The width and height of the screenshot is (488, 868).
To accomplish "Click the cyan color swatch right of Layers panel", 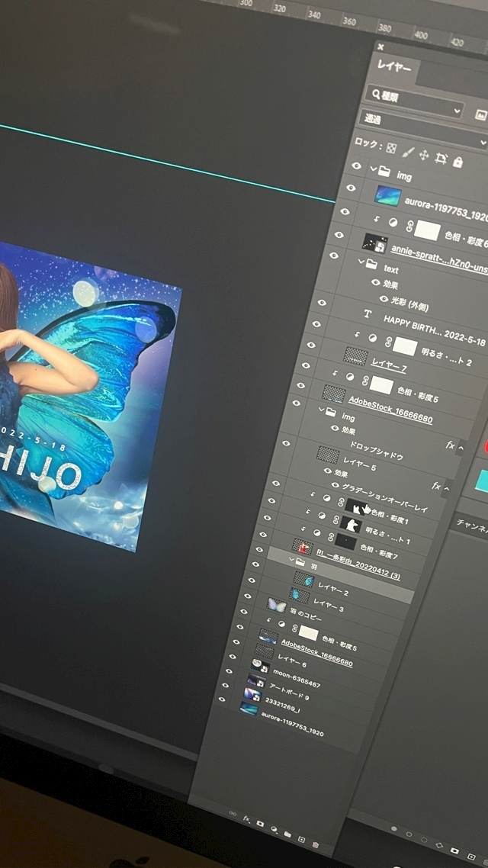I will tap(480, 481).
